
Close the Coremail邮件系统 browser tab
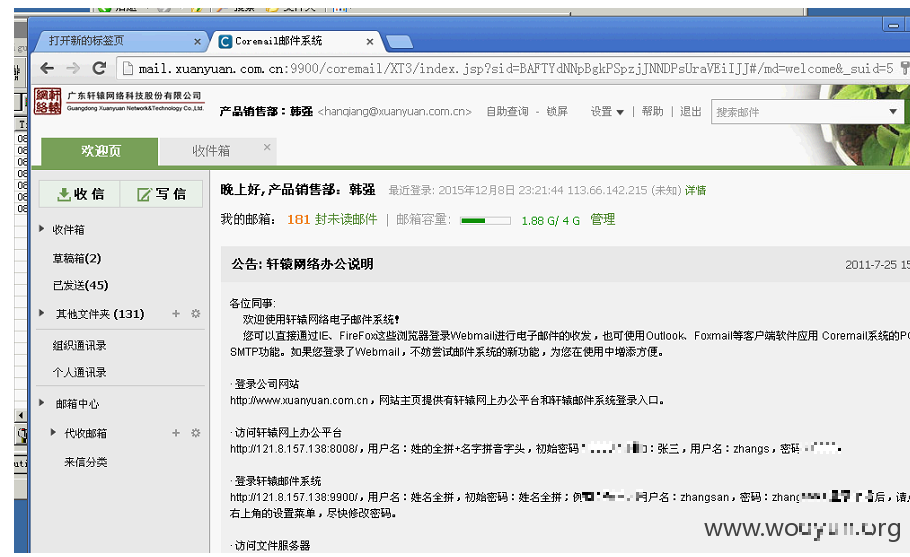click(x=370, y=41)
